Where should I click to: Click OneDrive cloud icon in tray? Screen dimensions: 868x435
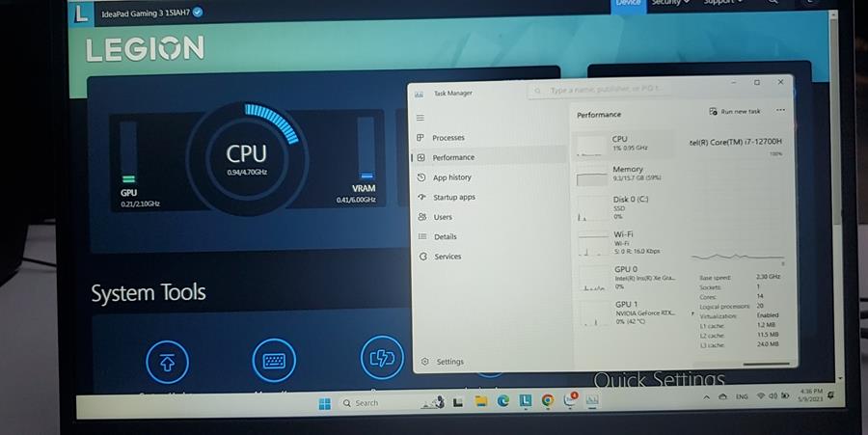(722, 396)
